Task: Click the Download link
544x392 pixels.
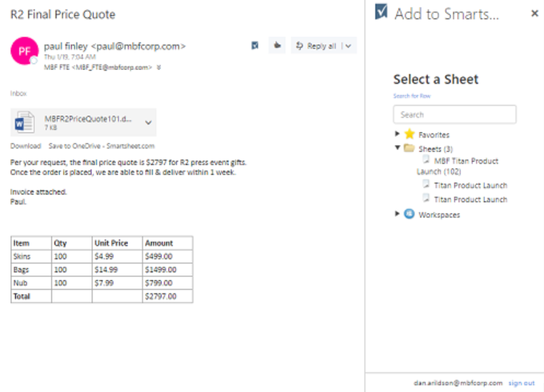Action: pyautogui.click(x=25, y=146)
